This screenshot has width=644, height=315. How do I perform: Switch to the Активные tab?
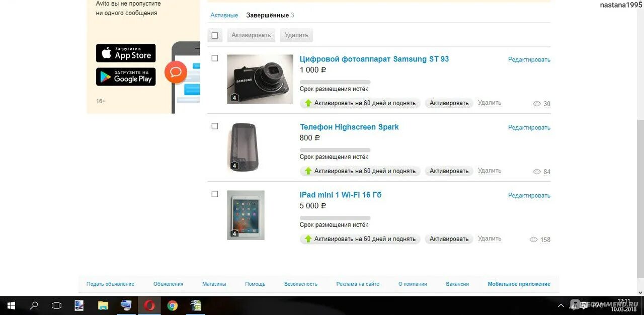(224, 15)
